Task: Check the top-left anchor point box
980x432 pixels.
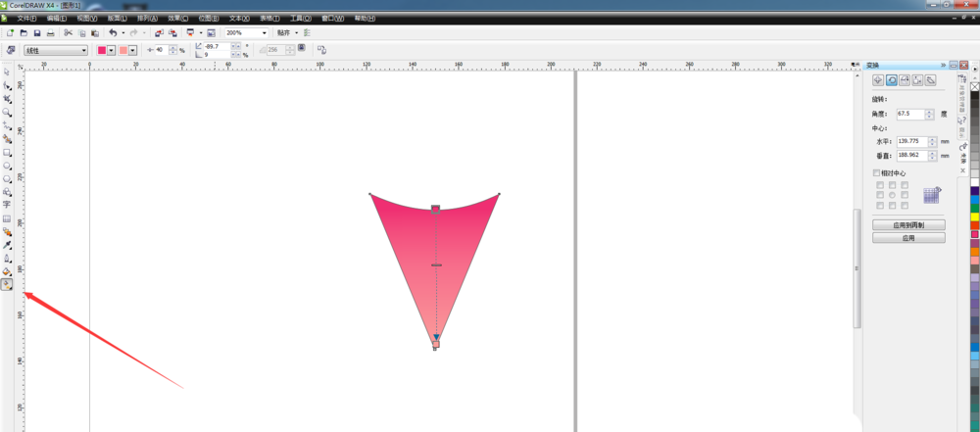Action: (879, 184)
